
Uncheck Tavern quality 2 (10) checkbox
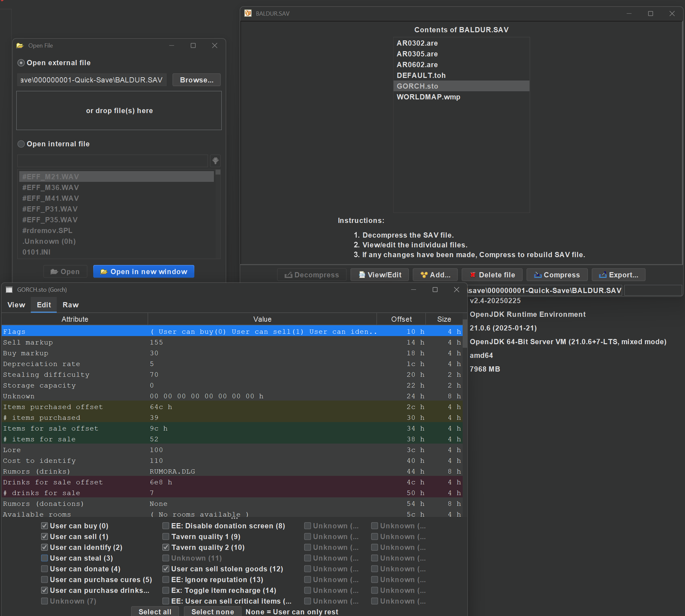click(x=166, y=547)
